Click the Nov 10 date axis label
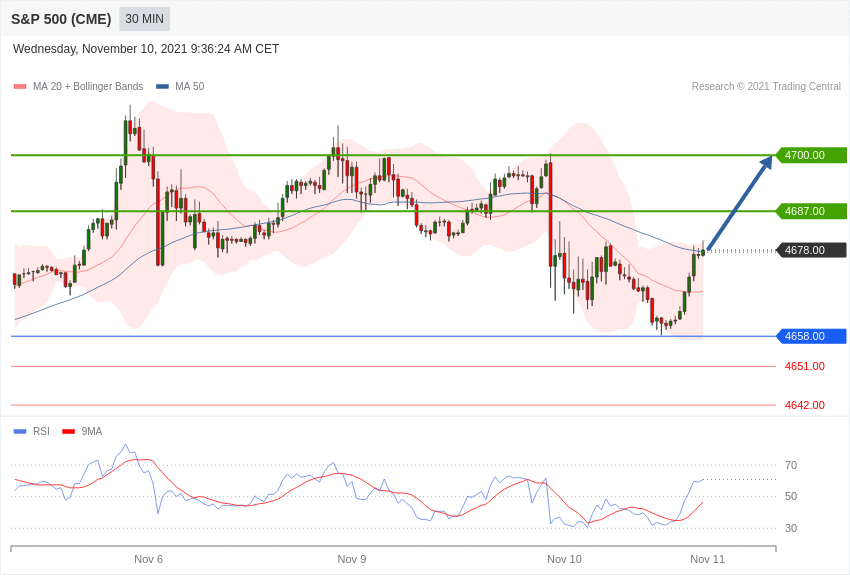 click(564, 559)
